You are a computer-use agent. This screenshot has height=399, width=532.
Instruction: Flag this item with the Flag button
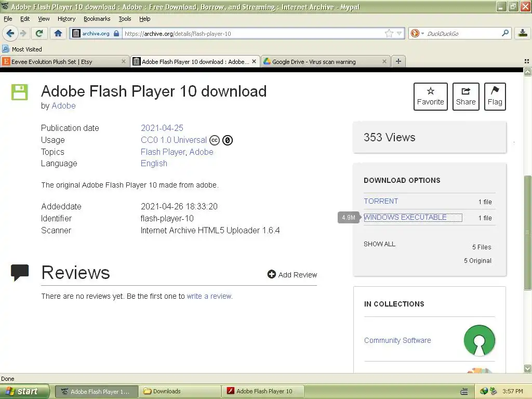[x=495, y=96]
